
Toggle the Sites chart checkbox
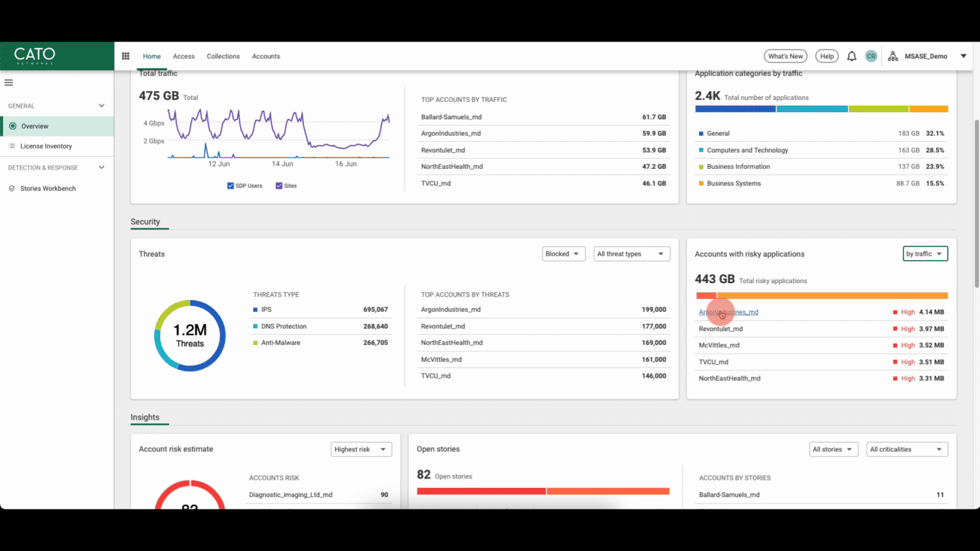[279, 186]
